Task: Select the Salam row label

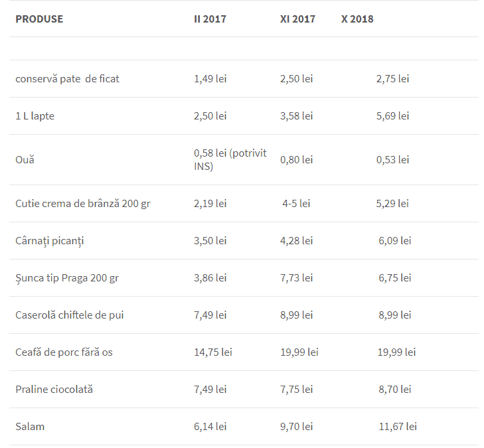Action: [30, 426]
